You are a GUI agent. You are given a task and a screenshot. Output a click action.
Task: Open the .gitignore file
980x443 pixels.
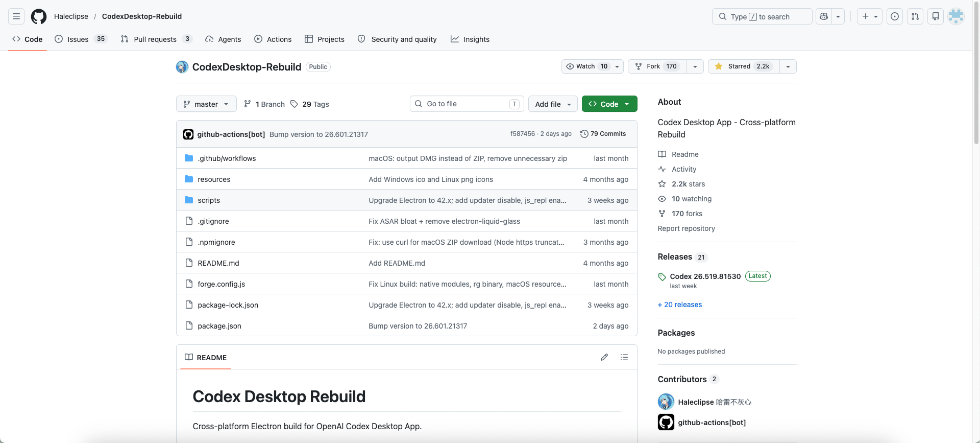click(213, 221)
